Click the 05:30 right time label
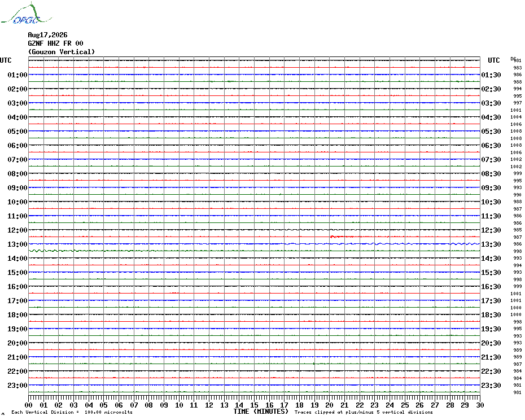 491,132
